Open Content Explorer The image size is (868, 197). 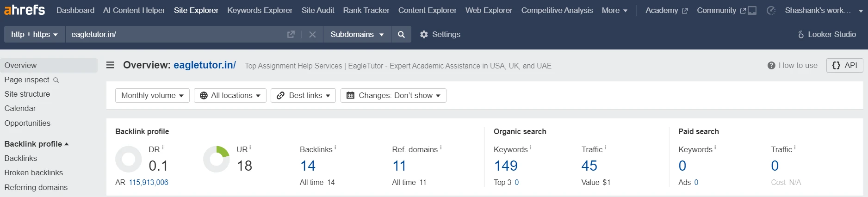click(428, 10)
